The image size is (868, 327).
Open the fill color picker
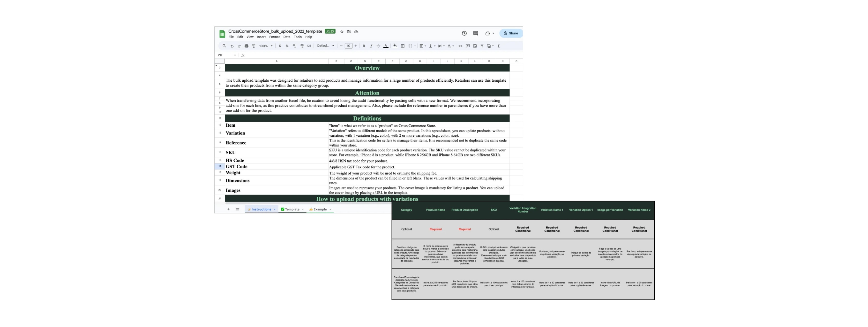[395, 46]
